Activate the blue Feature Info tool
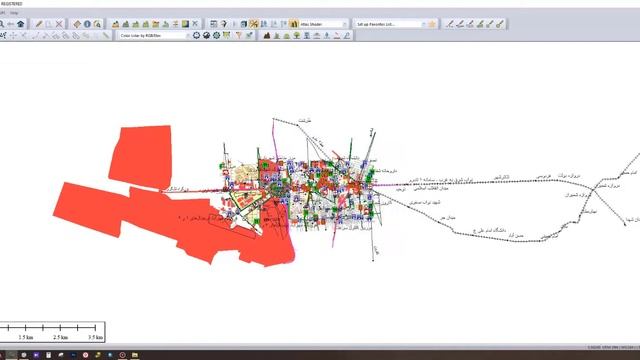Image resolution: width=640 pixels, height=360 pixels. coord(87,24)
